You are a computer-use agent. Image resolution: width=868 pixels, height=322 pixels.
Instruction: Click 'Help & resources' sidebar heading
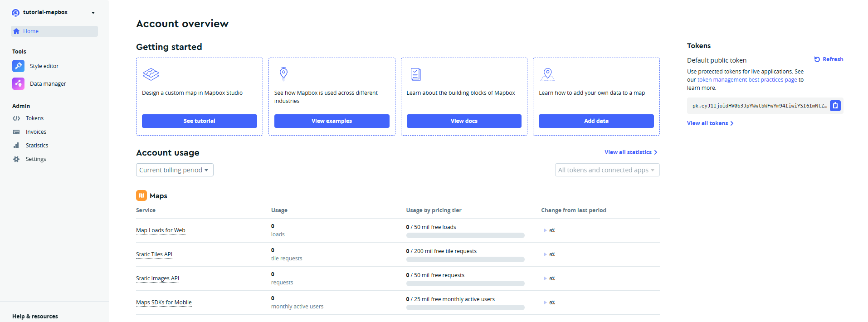click(x=35, y=317)
